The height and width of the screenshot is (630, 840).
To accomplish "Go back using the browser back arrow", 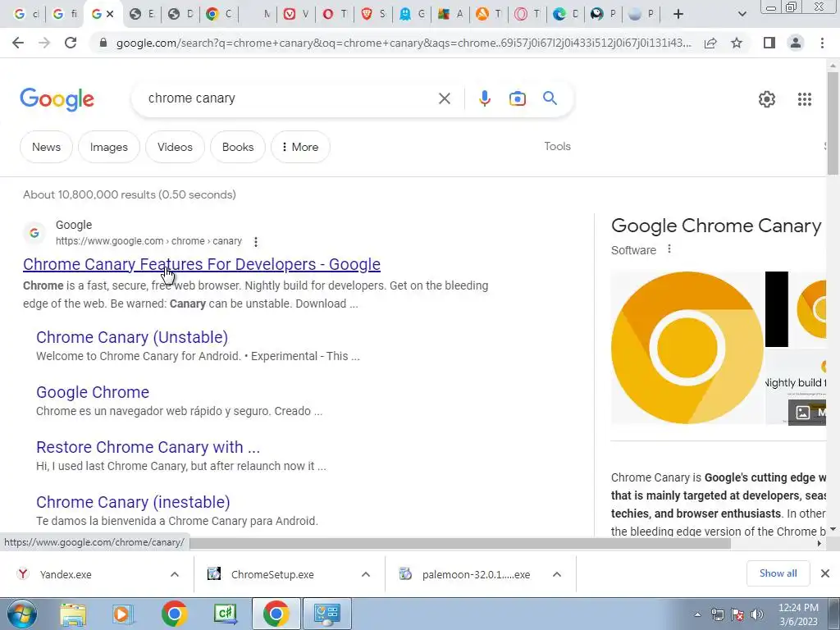I will (18, 43).
